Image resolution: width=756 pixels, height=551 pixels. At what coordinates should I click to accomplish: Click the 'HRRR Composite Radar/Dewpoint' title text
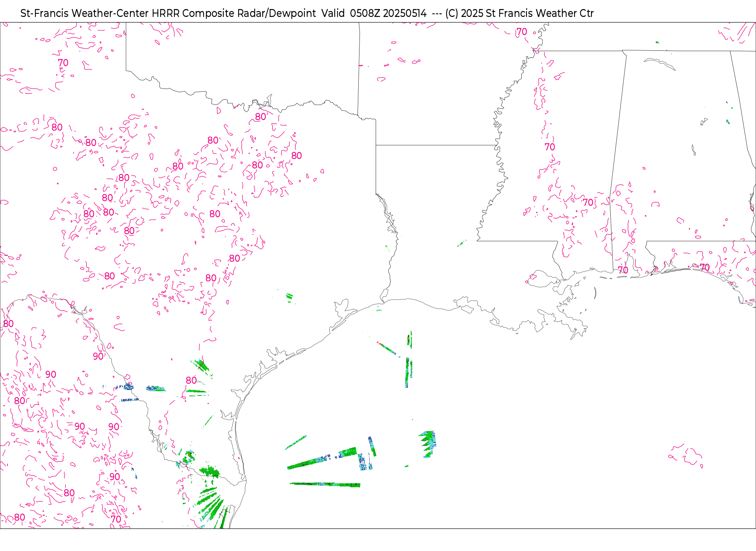click(x=234, y=13)
